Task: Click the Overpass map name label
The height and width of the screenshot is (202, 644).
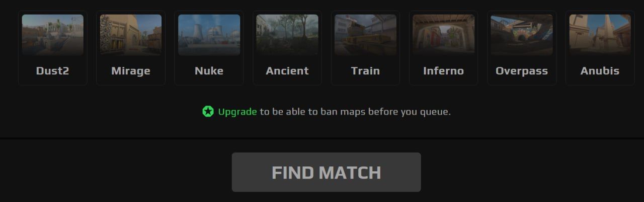Action: [522, 71]
